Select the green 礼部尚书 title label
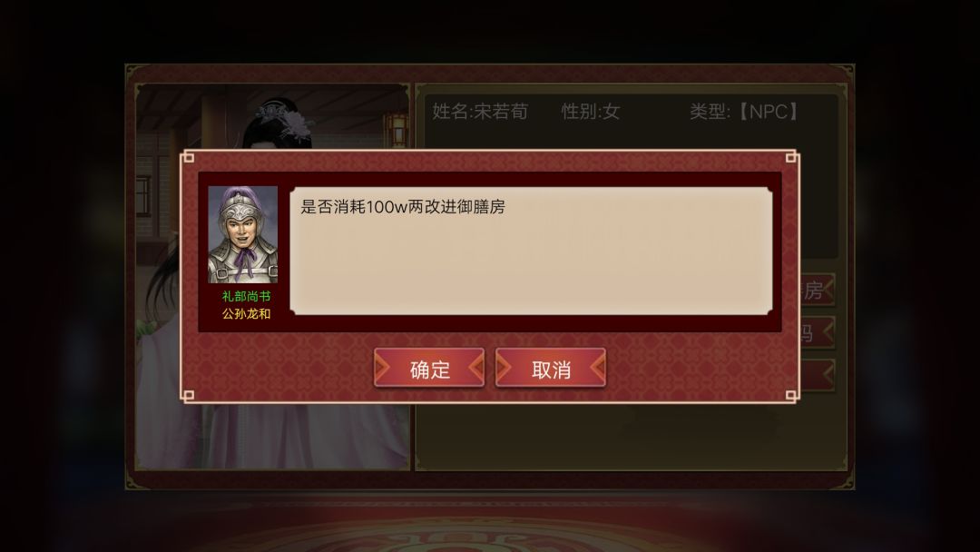The image size is (980, 552). tap(246, 296)
